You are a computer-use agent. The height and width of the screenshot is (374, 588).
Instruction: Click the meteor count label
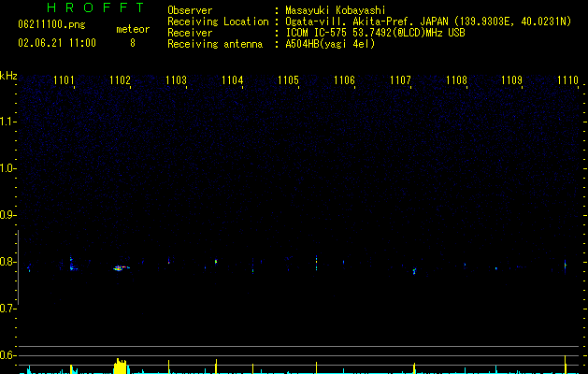[133, 29]
